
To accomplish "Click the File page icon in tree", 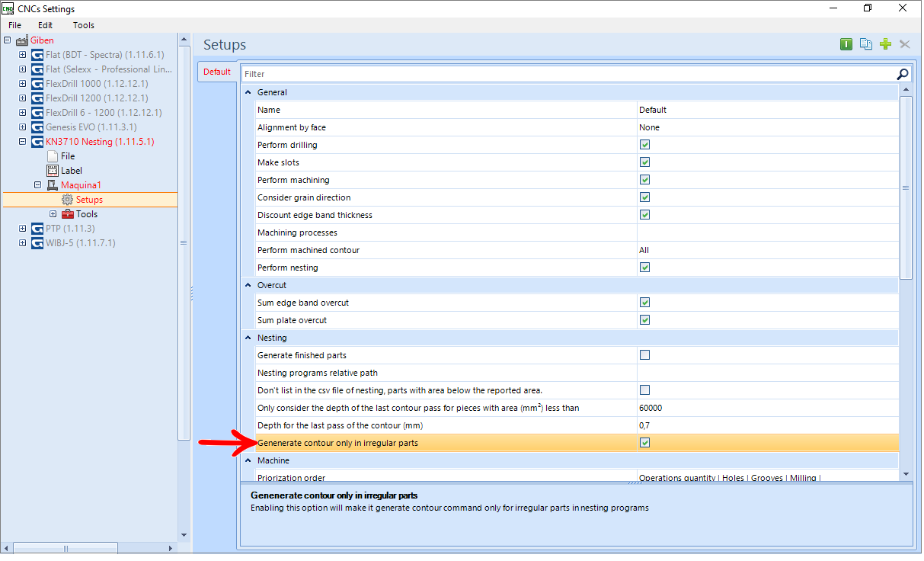I will pyautogui.click(x=53, y=156).
